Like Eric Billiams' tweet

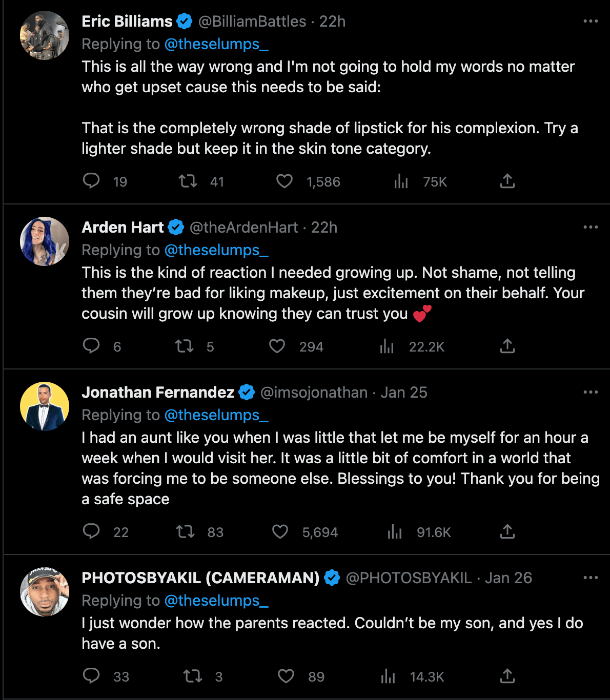[284, 181]
